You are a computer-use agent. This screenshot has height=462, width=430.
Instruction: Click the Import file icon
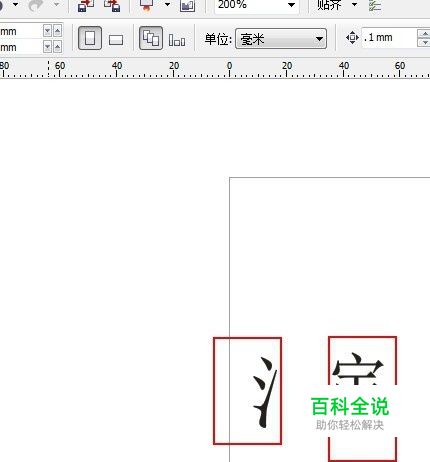click(86, 5)
